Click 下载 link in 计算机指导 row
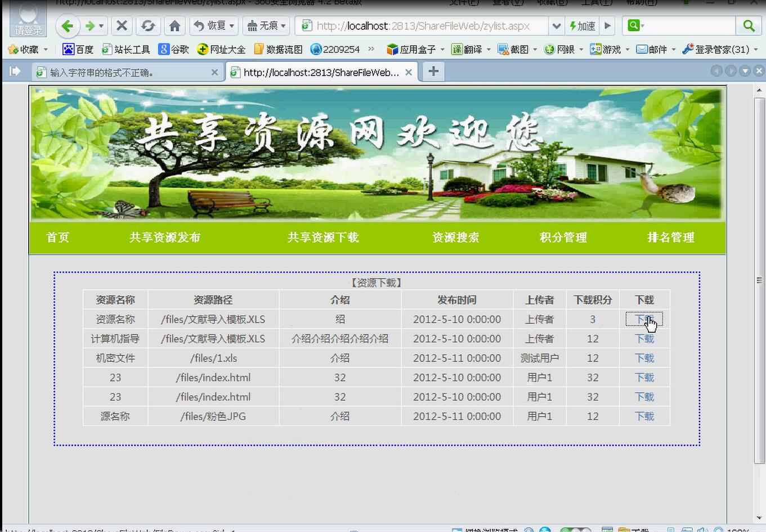 [644, 339]
